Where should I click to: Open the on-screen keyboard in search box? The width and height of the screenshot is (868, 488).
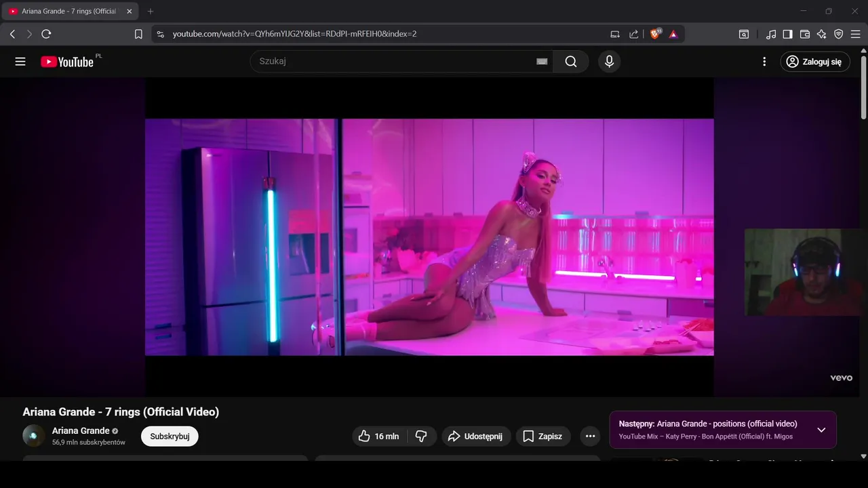(x=542, y=62)
